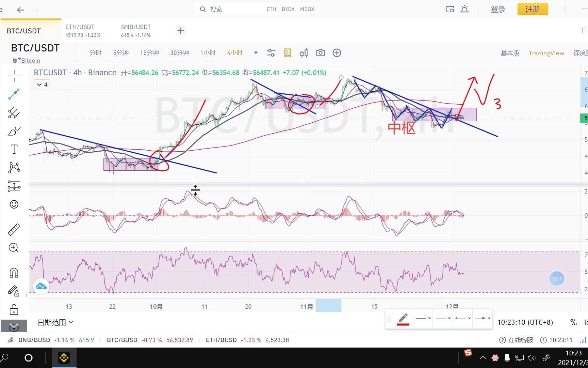Click the 在线客服 support link

[x=516, y=340]
